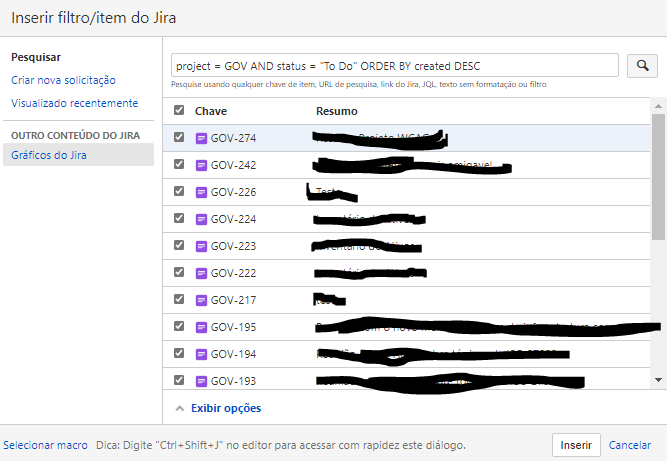
Task: Click the GOV-193 issue key
Action: tap(233, 381)
